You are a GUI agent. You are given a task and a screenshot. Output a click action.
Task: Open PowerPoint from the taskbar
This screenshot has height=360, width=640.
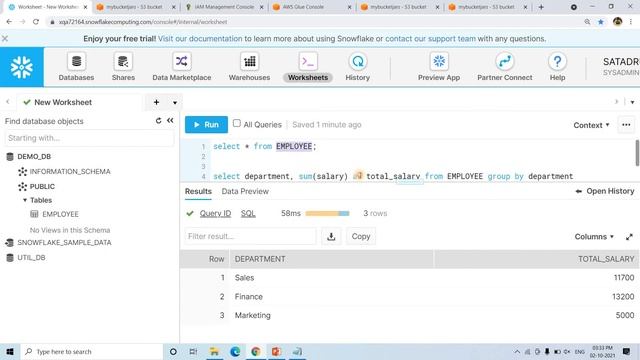[x=276, y=351]
